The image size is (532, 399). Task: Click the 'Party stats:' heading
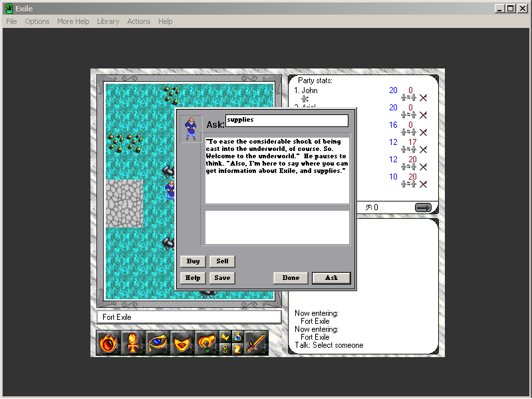click(315, 80)
